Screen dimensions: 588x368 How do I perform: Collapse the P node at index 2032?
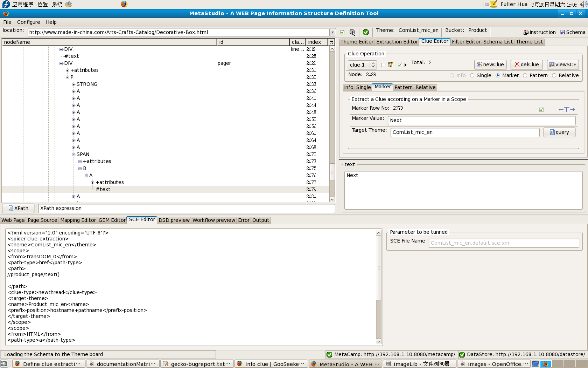coord(67,77)
